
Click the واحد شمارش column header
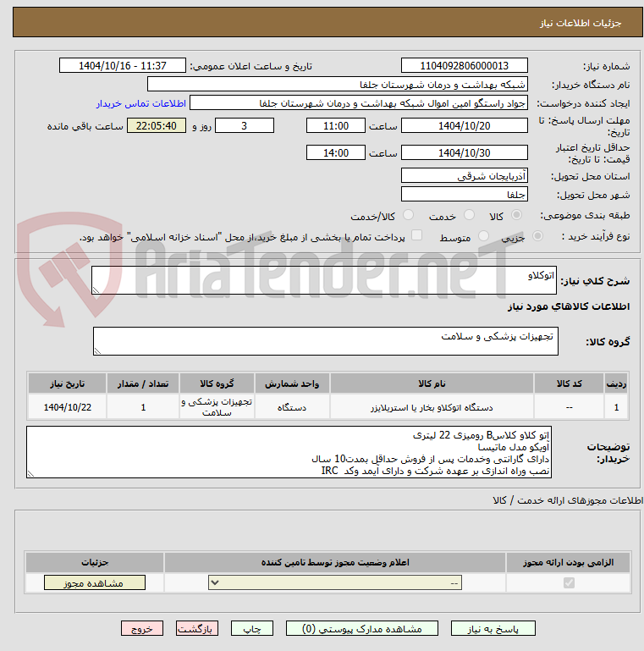292,383
